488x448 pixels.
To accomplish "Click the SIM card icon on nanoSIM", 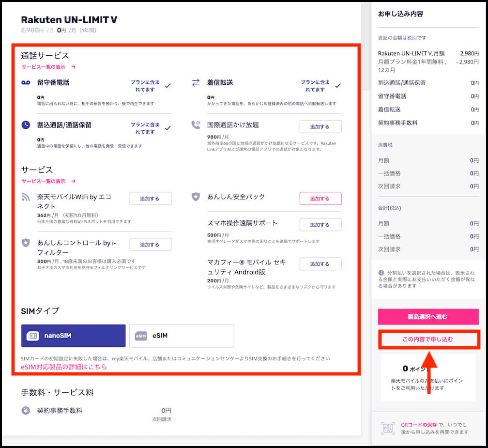I will pos(33,336).
